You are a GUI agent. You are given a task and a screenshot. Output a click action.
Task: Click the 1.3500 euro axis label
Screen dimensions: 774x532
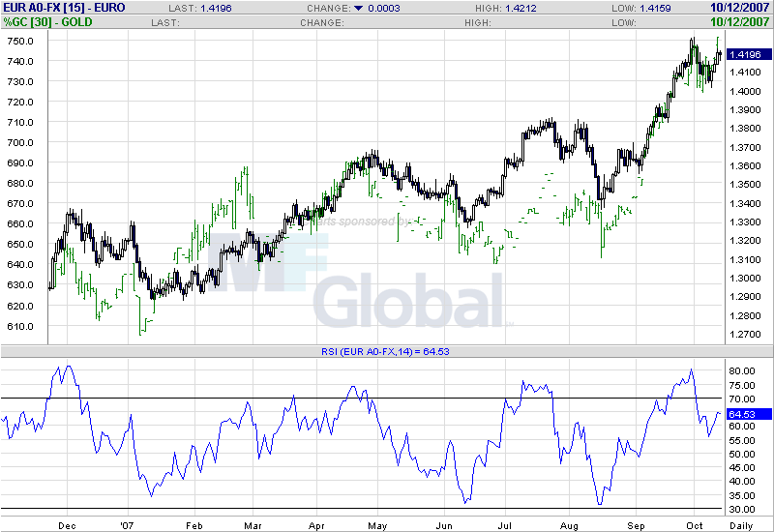point(745,184)
